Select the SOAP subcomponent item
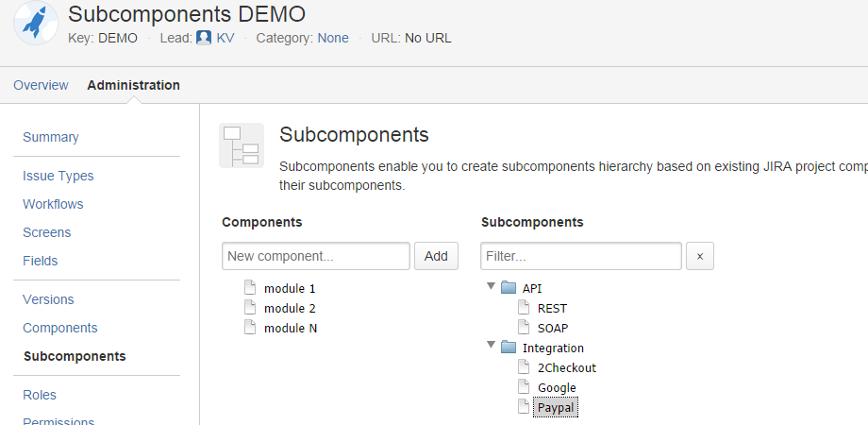The width and height of the screenshot is (868, 425). pos(552,328)
